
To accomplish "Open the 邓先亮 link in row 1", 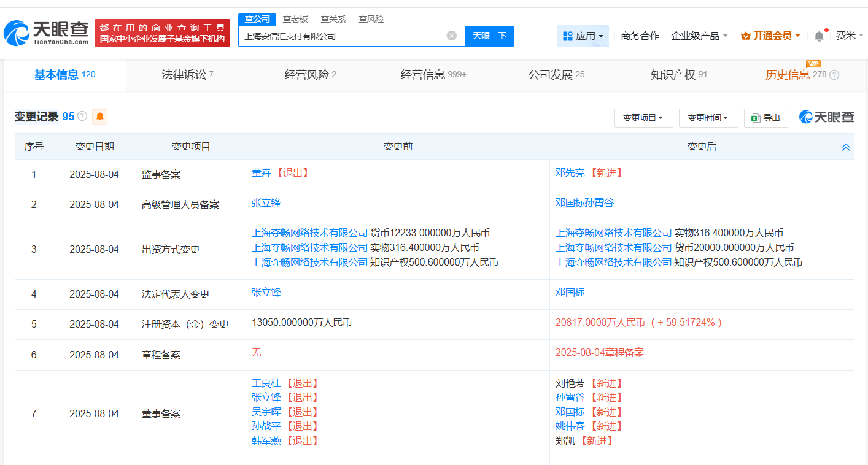I will pos(570,173).
